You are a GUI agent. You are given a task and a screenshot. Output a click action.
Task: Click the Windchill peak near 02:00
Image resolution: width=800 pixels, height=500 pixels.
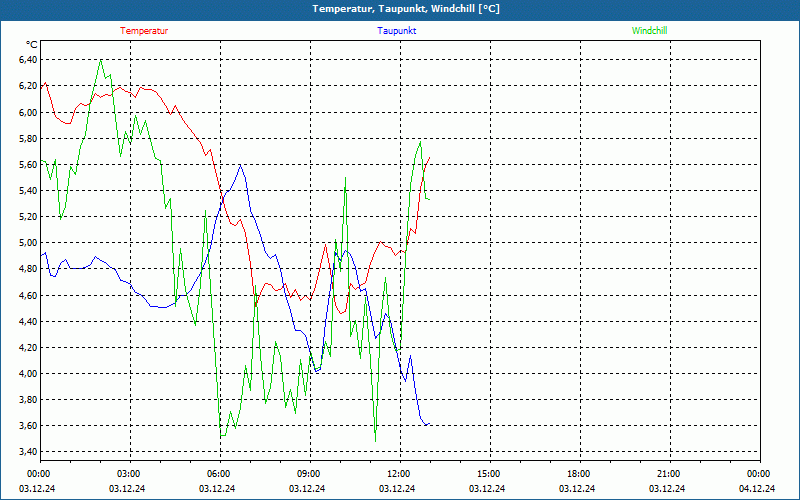tap(101, 60)
